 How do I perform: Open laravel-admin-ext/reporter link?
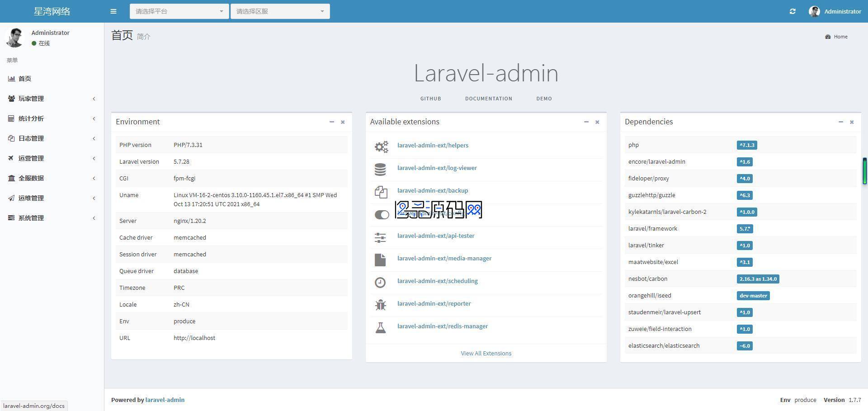coord(434,303)
